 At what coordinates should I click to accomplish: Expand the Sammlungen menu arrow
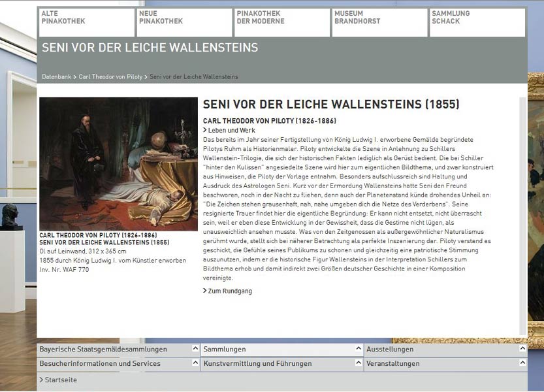pyautogui.click(x=359, y=349)
